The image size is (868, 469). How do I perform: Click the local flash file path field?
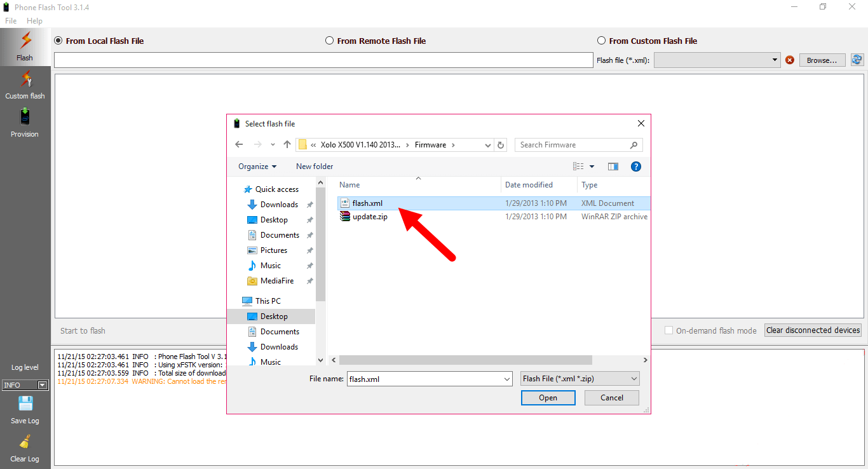tap(323, 60)
